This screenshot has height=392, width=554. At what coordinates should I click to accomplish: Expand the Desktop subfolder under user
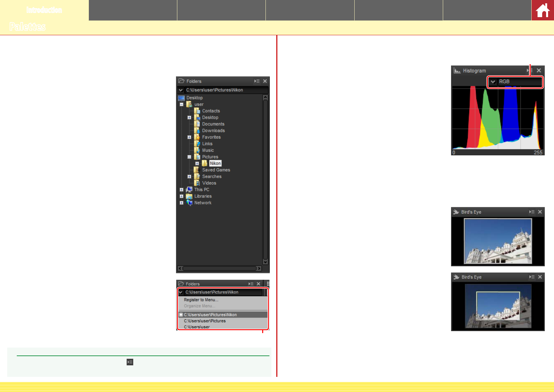189,118
